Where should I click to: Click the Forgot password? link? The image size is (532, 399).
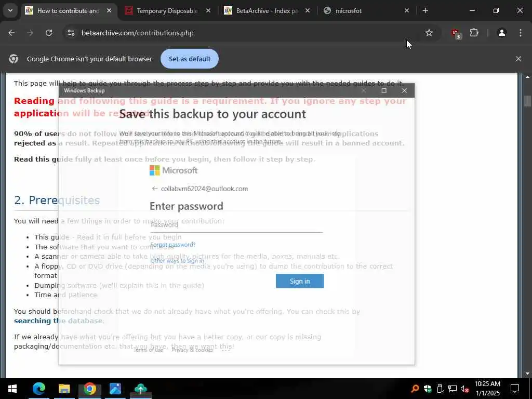[x=173, y=245]
